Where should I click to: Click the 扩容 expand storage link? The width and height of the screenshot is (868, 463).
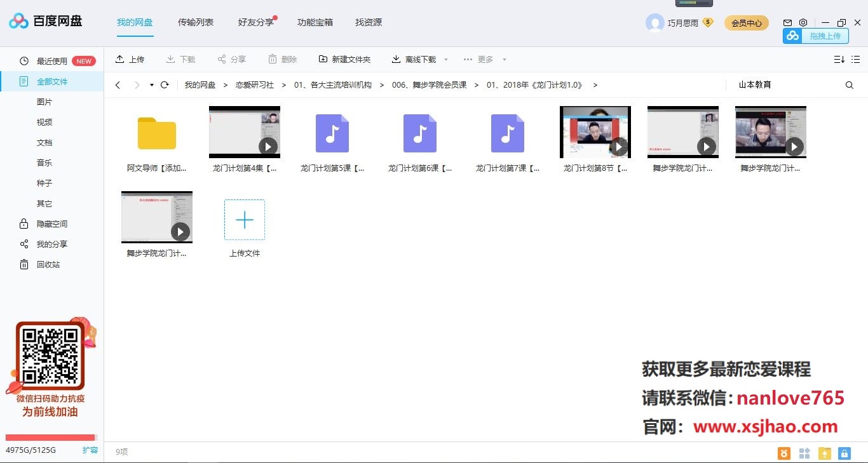coord(90,450)
